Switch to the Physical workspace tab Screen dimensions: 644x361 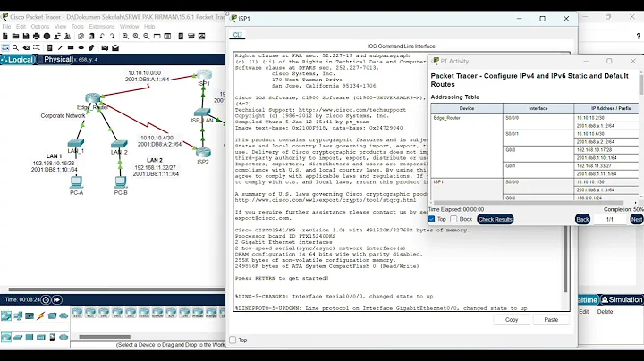[55, 60]
